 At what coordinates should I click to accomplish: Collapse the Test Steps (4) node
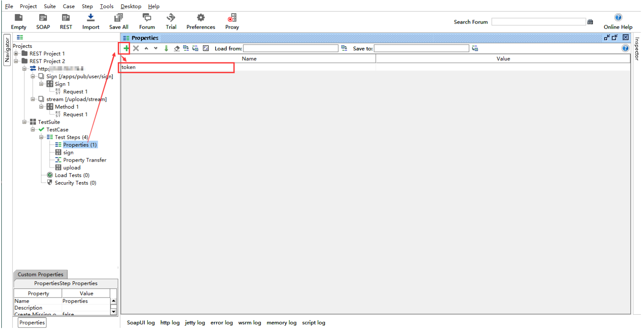41,137
